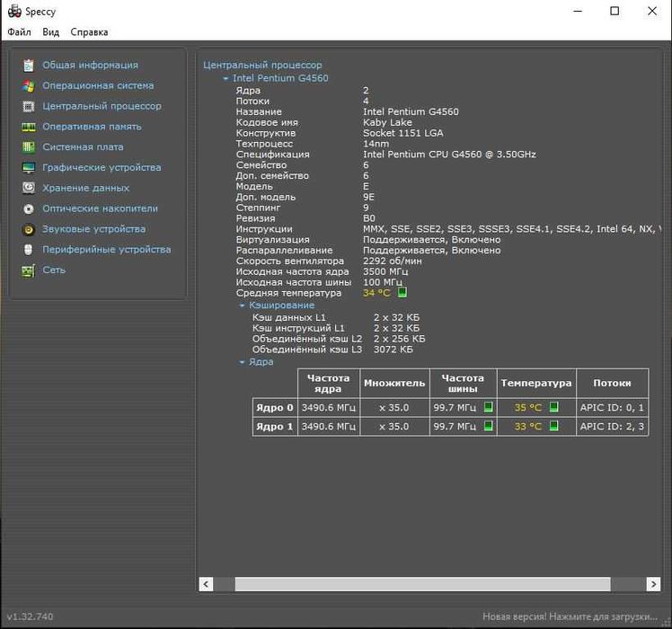Click the Системная плата motherboard icon
672x629 pixels.
[28, 147]
